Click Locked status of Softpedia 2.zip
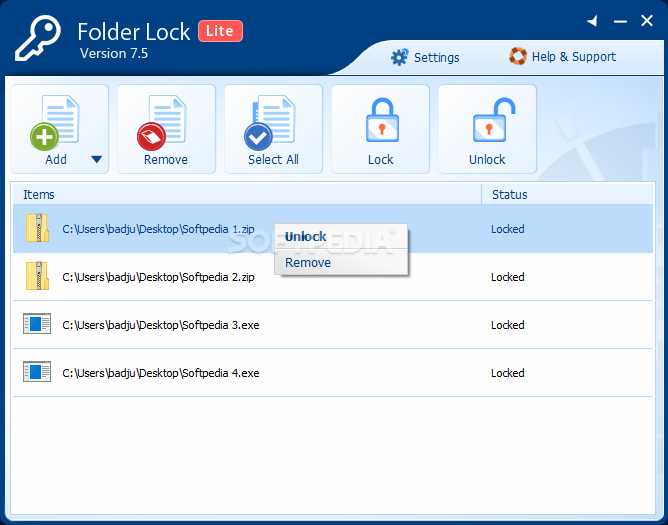The image size is (668, 525). pyautogui.click(x=507, y=277)
